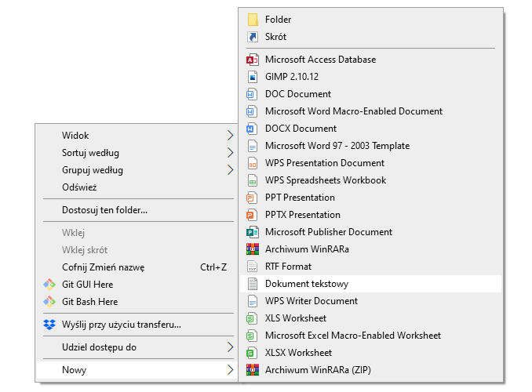Create a new RTF Format file
Image resolution: width=532 pixels, height=392 pixels.
pyautogui.click(x=288, y=267)
